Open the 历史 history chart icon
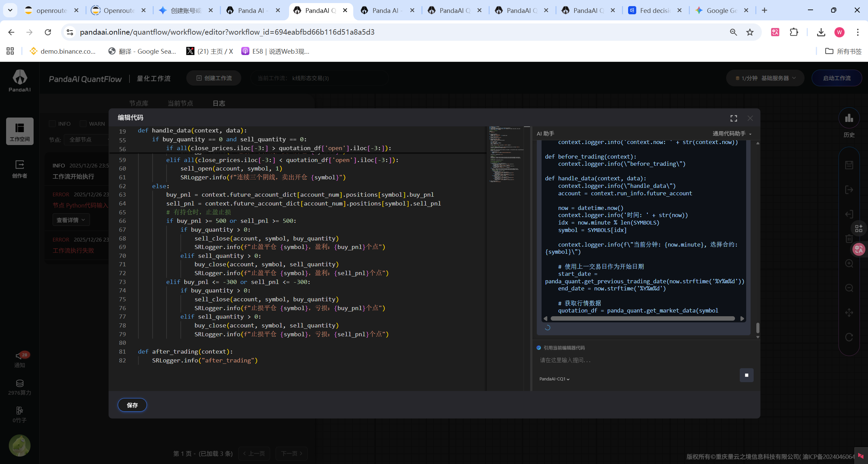This screenshot has height=464, width=868. click(849, 119)
